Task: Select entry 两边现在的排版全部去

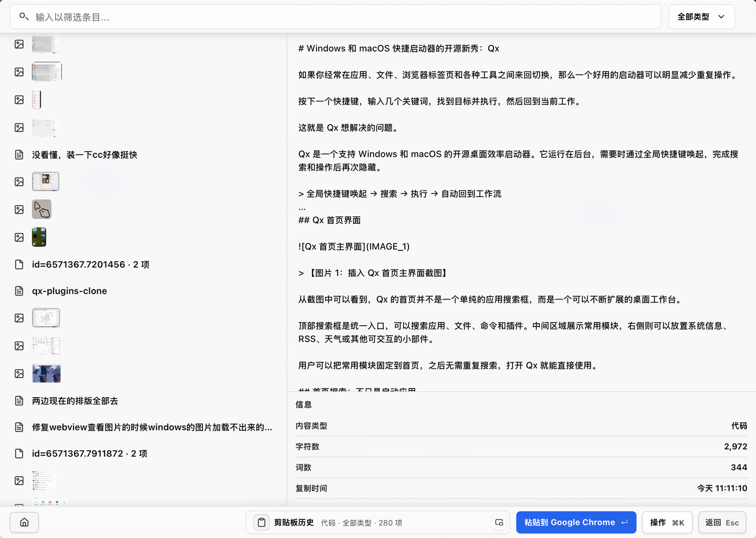Action: click(x=75, y=401)
